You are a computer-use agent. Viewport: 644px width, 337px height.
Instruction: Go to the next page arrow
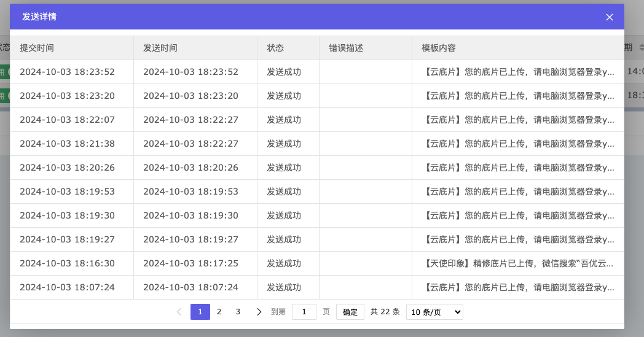(259, 312)
